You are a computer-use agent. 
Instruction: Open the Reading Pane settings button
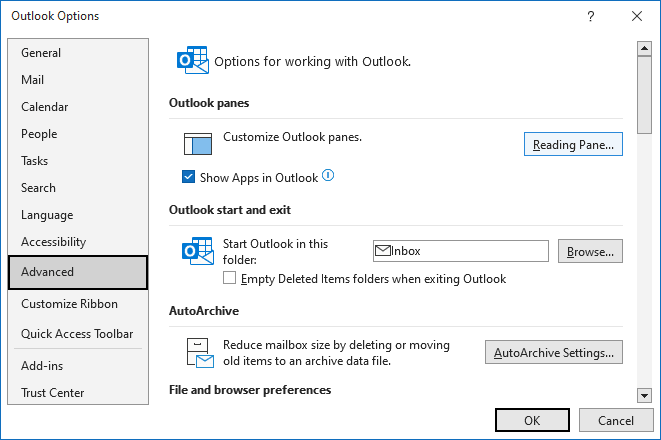coord(573,144)
